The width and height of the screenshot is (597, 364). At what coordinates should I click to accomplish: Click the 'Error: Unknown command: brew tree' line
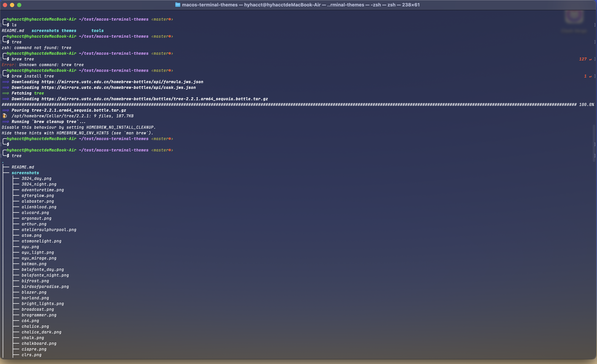point(43,65)
